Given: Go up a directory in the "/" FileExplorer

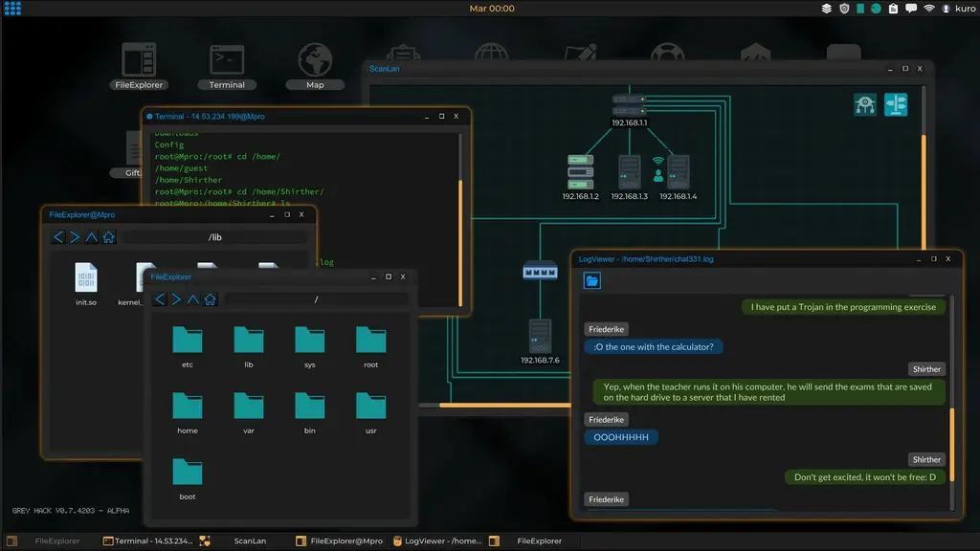Looking at the screenshot, I should 192,299.
